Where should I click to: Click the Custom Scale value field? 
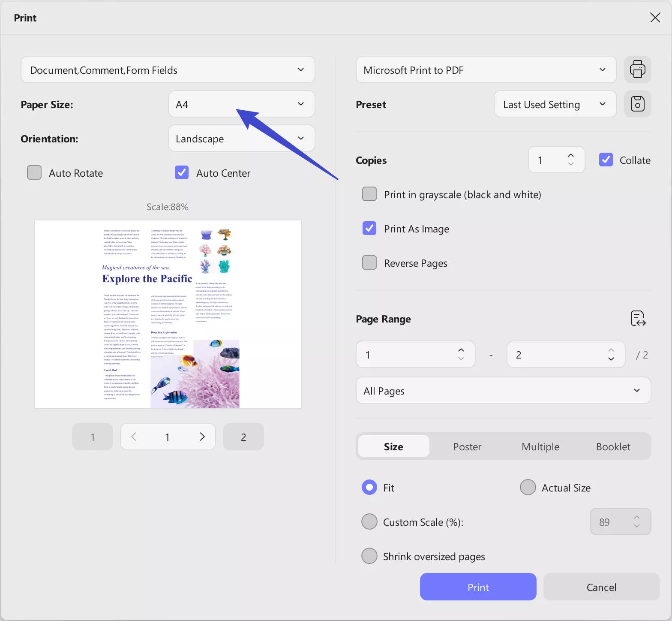621,522
